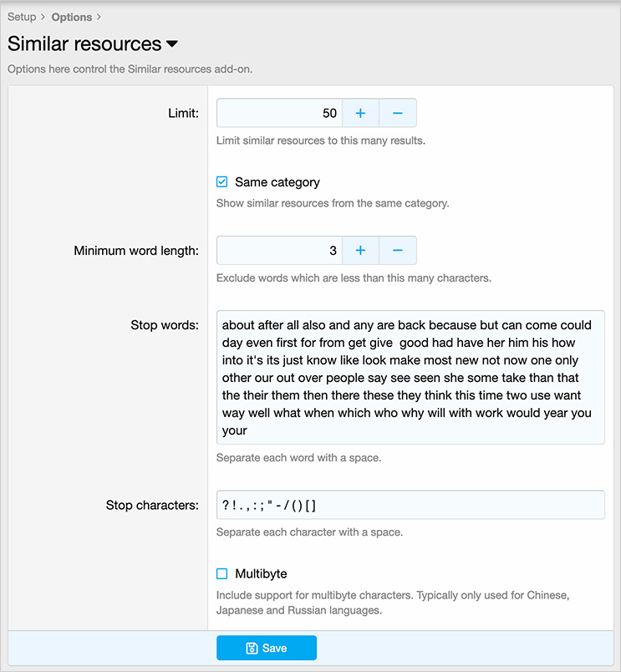Viewport: 621px width, 672px height.
Task: Decrease the Limit value with minus
Action: [398, 113]
